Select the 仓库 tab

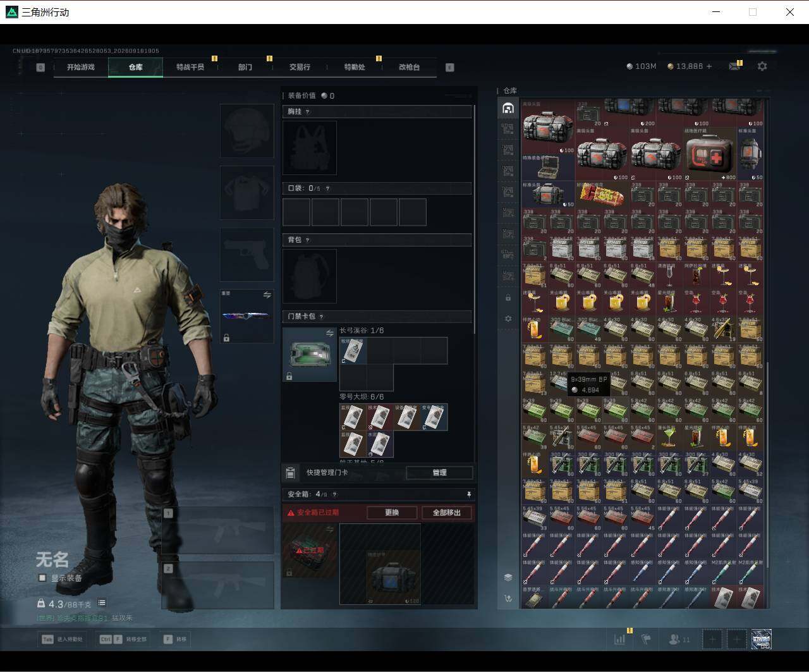(x=136, y=67)
